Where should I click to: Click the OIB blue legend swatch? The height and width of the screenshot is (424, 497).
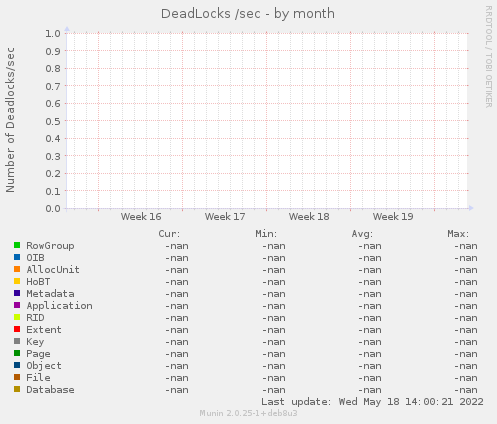click(17, 257)
